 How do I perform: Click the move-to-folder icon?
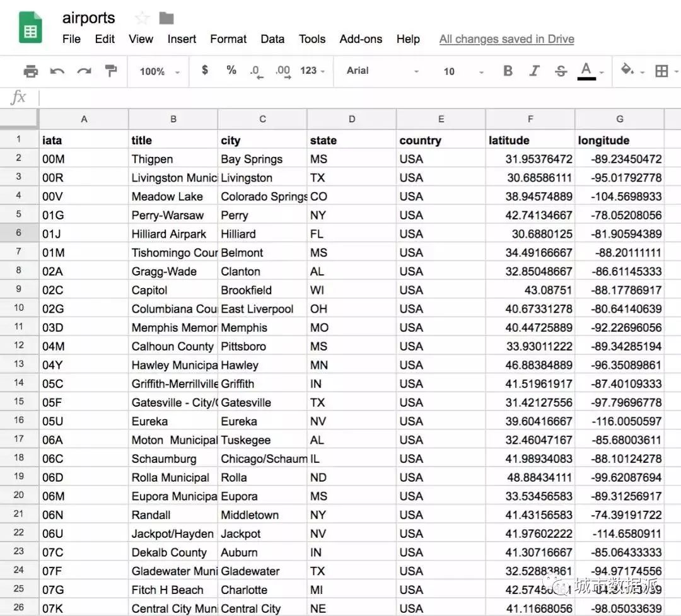coord(166,18)
